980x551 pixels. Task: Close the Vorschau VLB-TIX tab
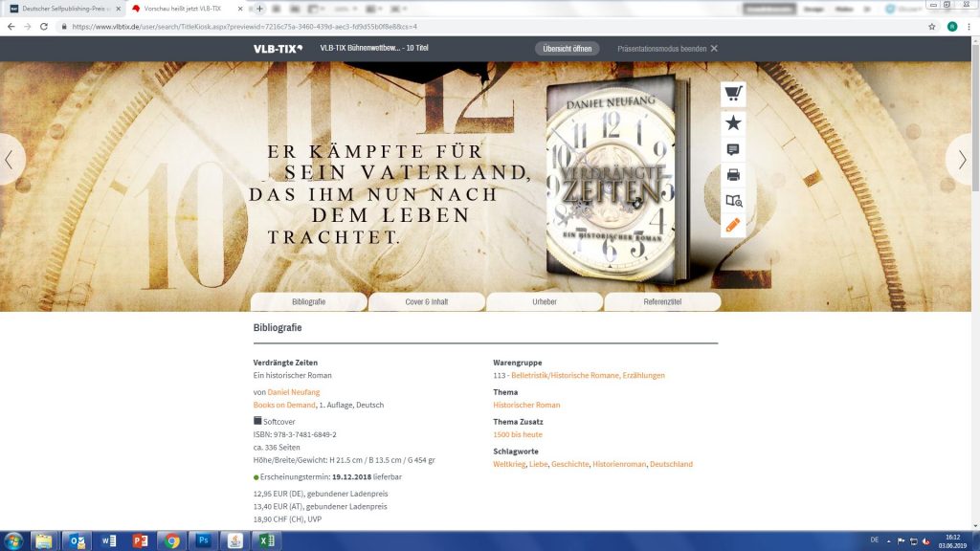(240, 9)
